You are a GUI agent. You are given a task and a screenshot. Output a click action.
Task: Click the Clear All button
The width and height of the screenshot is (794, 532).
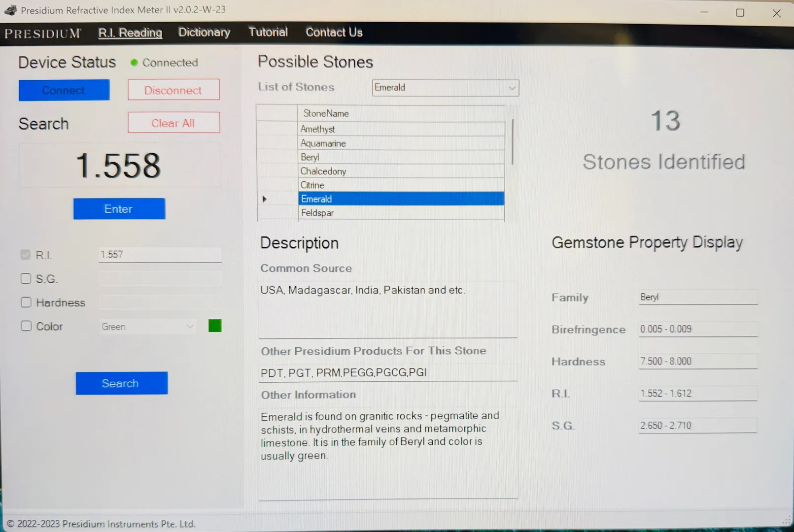pos(173,123)
